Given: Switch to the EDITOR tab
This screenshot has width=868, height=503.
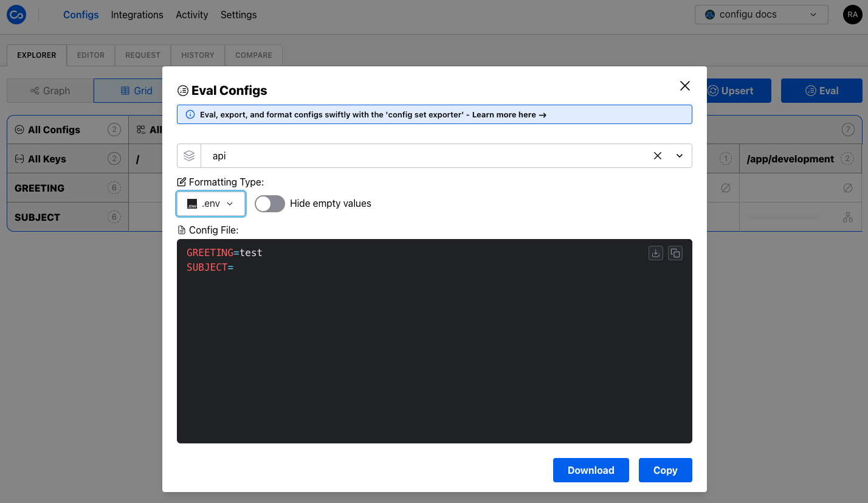Looking at the screenshot, I should click(91, 55).
